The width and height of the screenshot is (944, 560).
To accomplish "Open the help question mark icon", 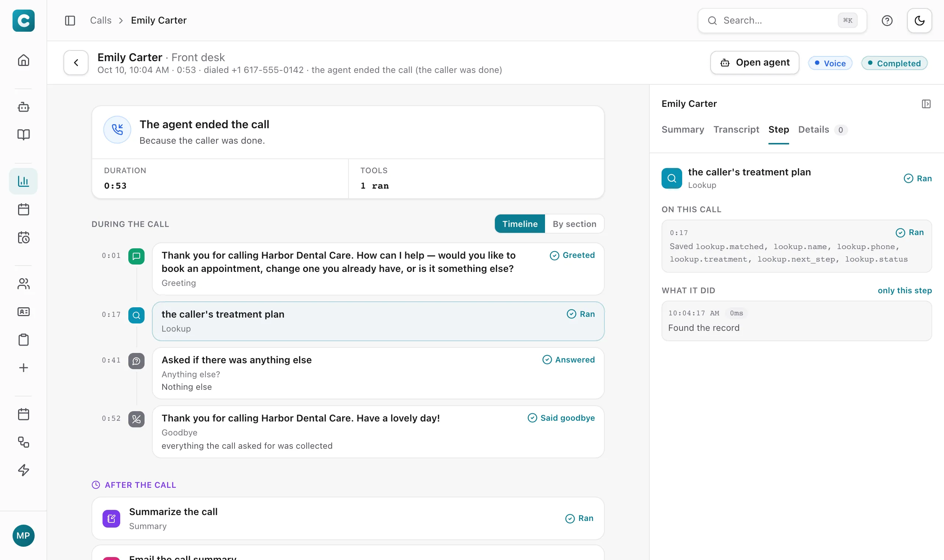I will click(886, 20).
